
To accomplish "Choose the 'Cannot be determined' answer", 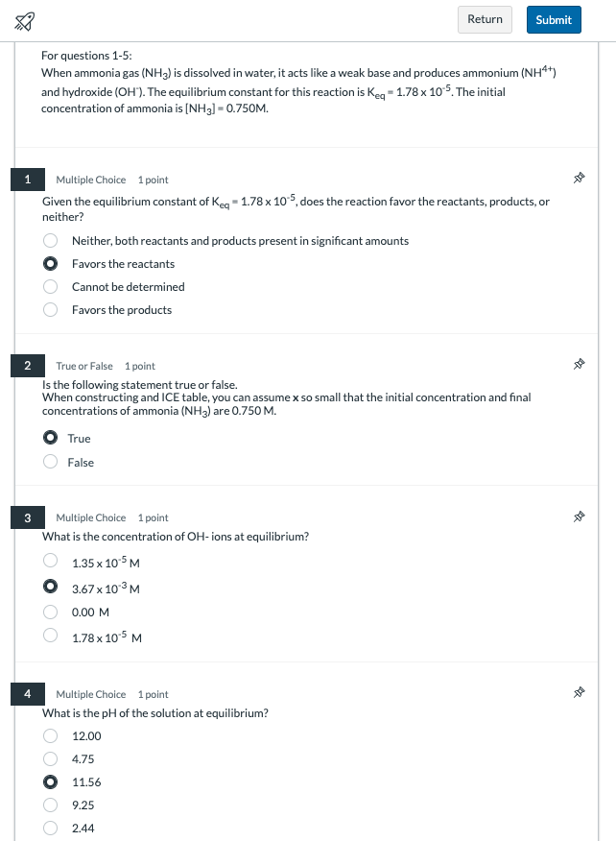I will pyautogui.click(x=51, y=286).
